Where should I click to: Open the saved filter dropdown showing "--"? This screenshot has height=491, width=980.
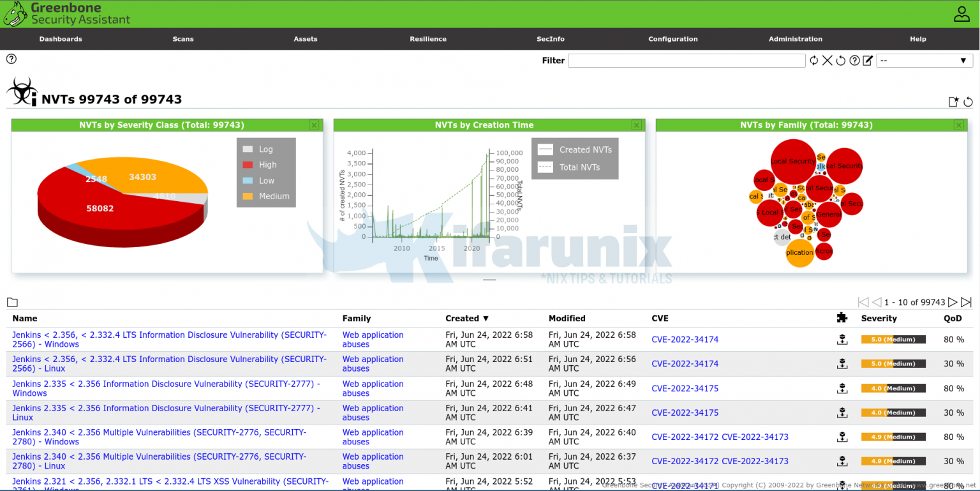coord(924,61)
